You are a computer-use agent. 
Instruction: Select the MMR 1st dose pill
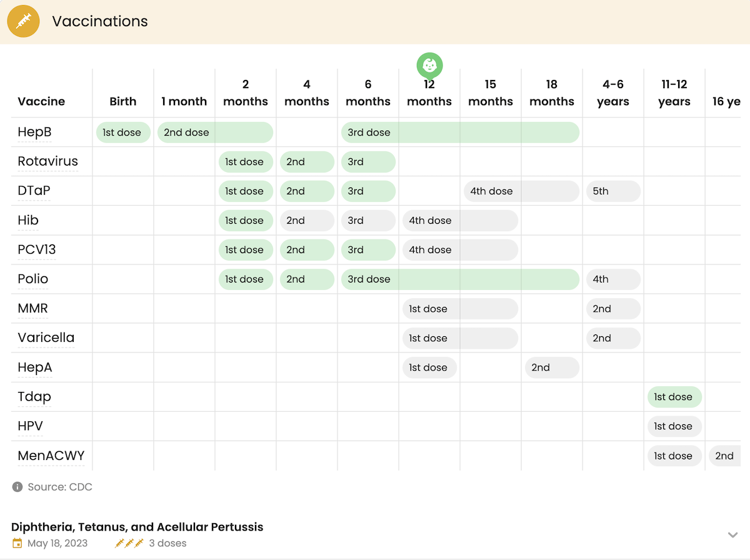coord(460,309)
